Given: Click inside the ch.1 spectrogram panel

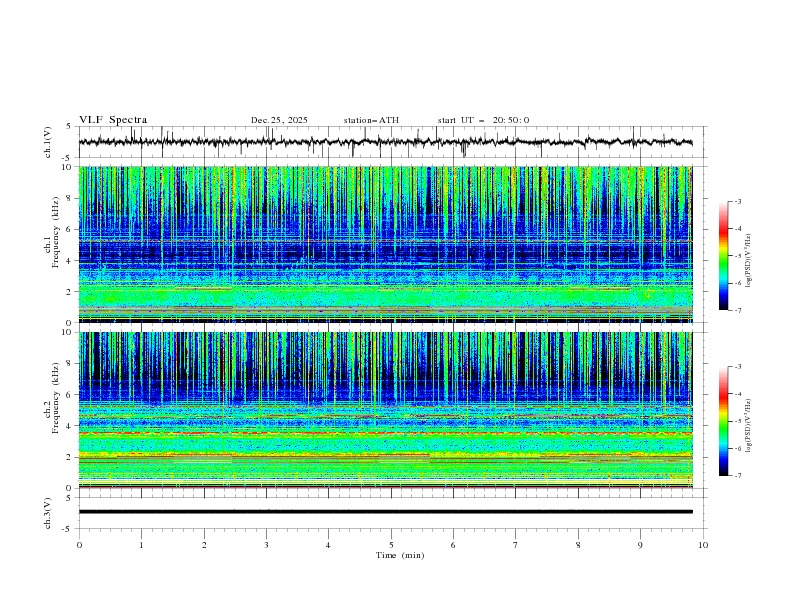Looking at the screenshot, I should (385, 244).
